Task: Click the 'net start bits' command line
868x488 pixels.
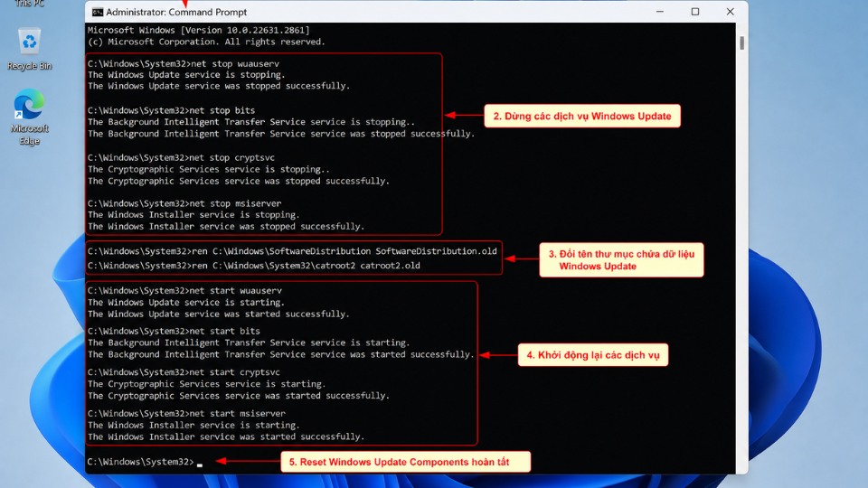Action: pos(174,331)
